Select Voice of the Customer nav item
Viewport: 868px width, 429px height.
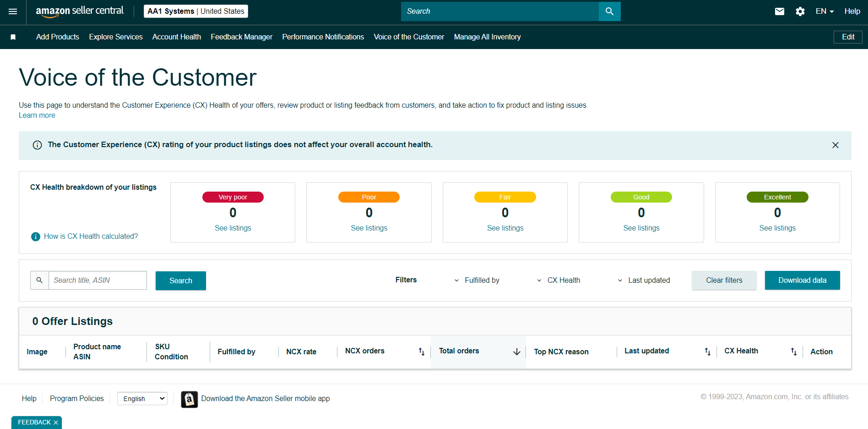tap(409, 37)
